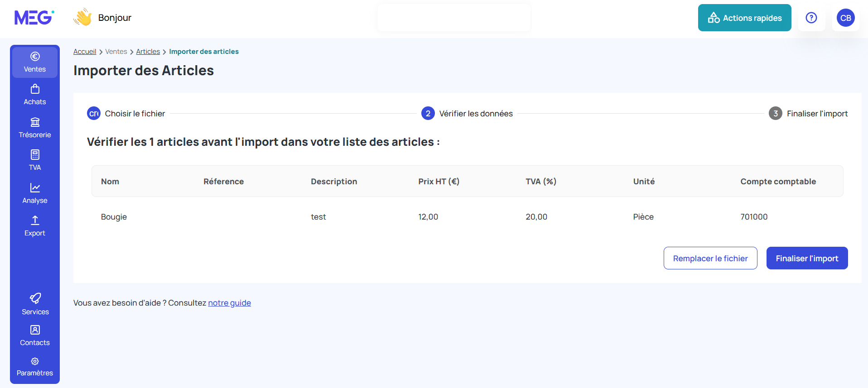
Task: Navigate to Articles breadcrumb link
Action: (x=148, y=52)
